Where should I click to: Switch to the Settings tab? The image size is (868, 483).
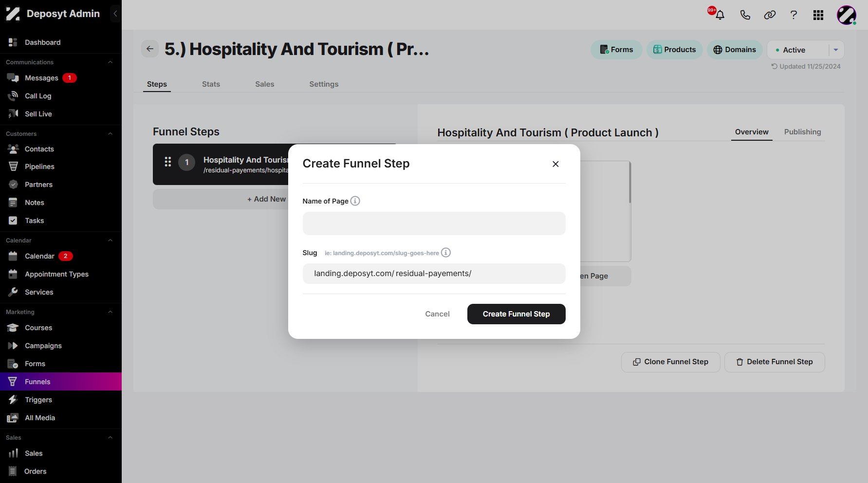pyautogui.click(x=324, y=84)
